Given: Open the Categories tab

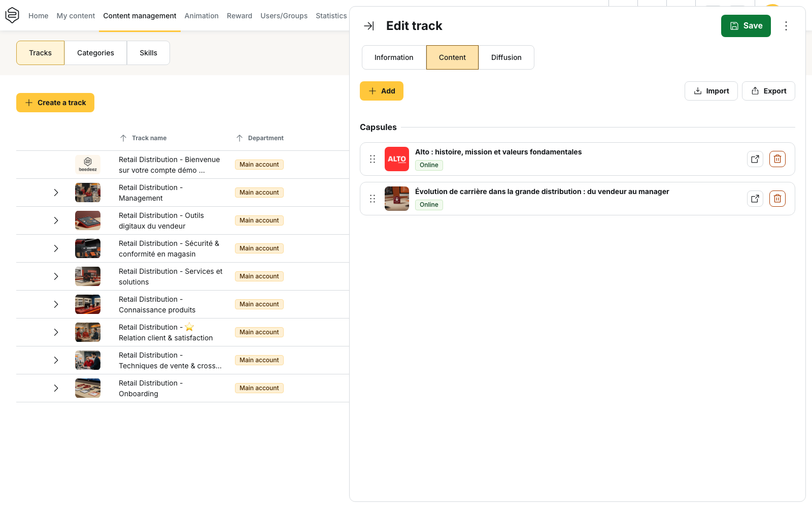Looking at the screenshot, I should pyautogui.click(x=95, y=53).
